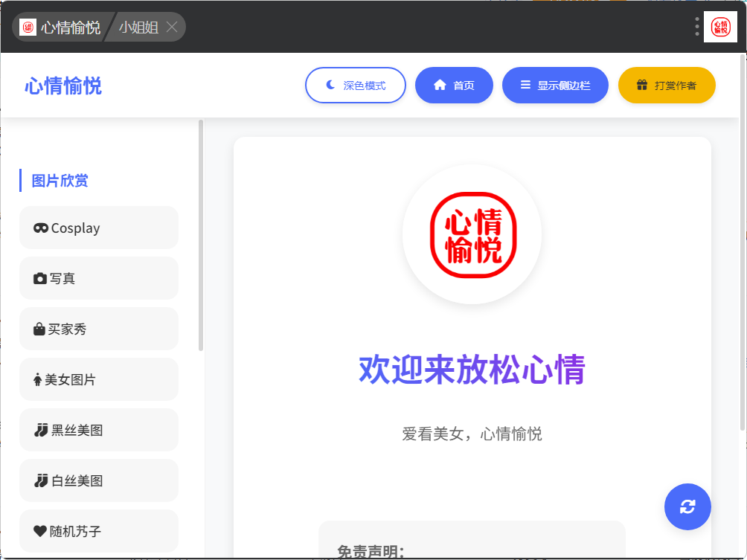This screenshot has height=560, width=747.
Task: Click the 免责声明 disclaimer heading
Action: pos(371,551)
